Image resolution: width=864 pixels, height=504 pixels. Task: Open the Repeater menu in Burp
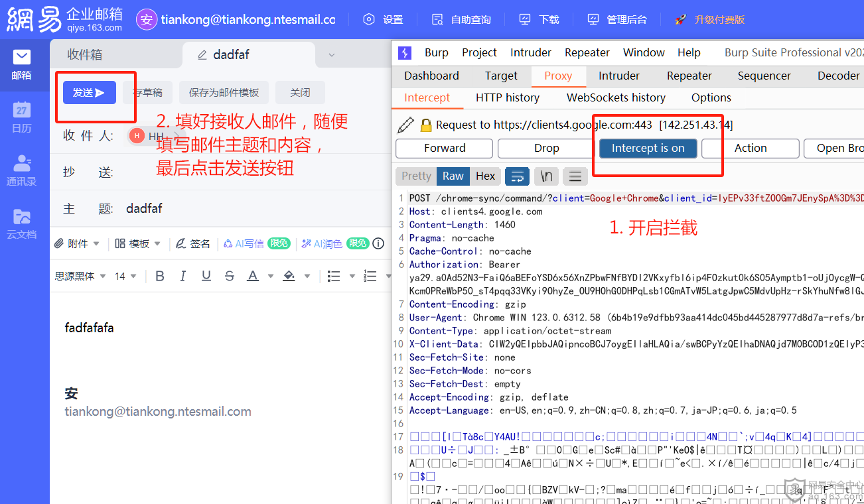pyautogui.click(x=587, y=53)
